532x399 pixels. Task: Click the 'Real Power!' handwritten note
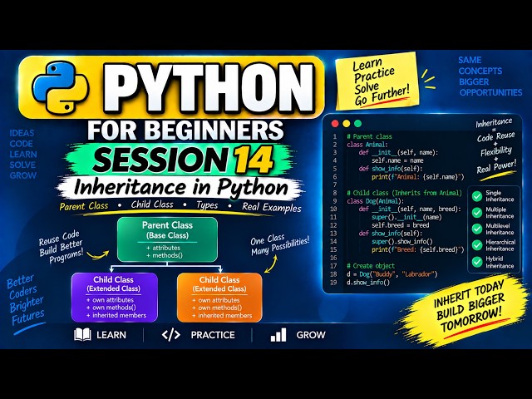pos(496,166)
